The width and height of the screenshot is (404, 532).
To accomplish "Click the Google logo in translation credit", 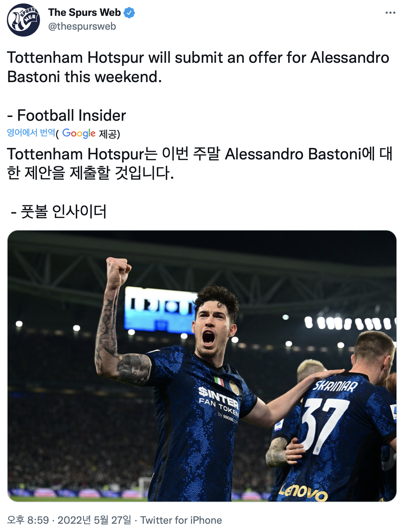I will pyautogui.click(x=79, y=133).
